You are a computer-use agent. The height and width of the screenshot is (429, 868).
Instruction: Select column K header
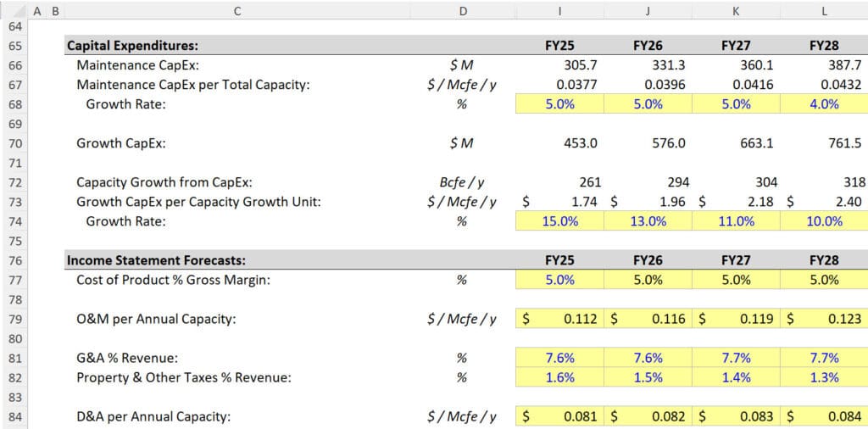click(736, 10)
